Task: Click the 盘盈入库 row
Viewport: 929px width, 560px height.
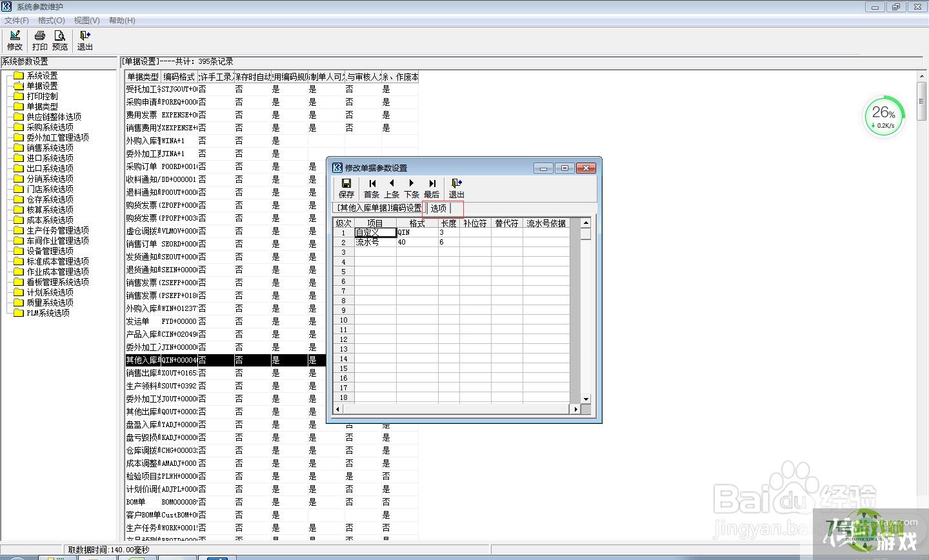Action: click(272, 425)
